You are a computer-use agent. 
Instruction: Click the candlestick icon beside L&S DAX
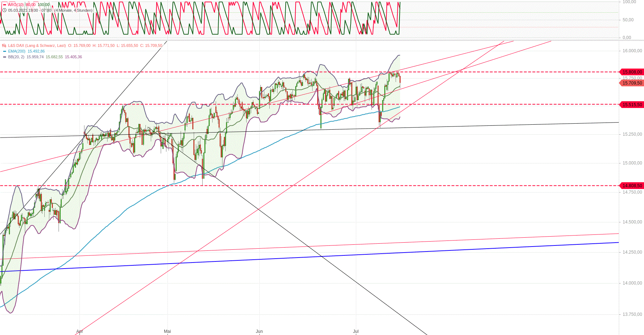pyautogui.click(x=4, y=45)
